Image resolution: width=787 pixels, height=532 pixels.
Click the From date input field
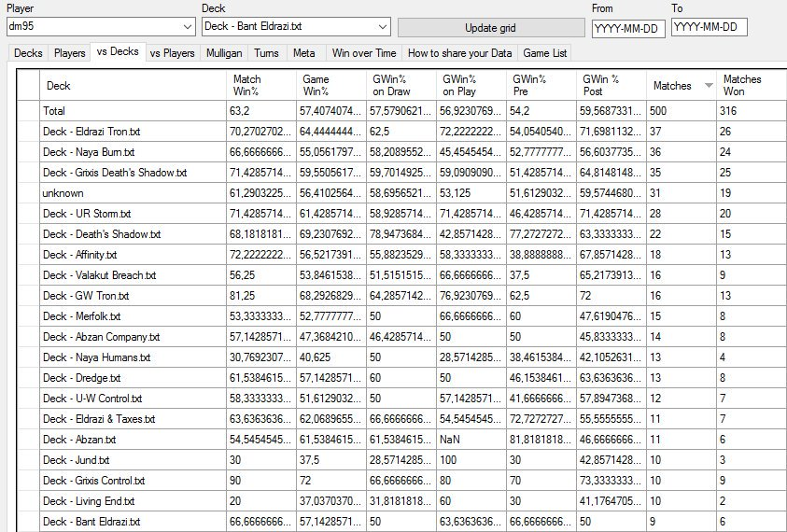coord(626,27)
